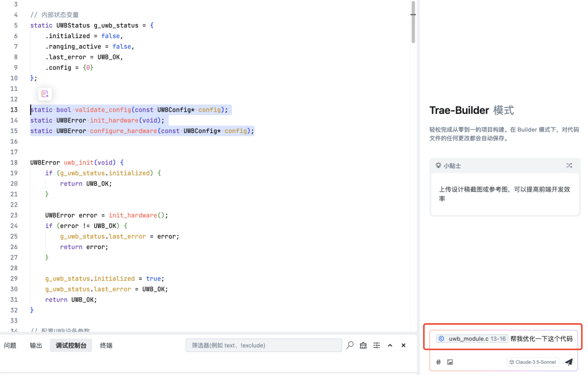Screen dimensions: 588x375
Task: Collapse the bottom panel with chevron arrow
Action: click(390, 345)
